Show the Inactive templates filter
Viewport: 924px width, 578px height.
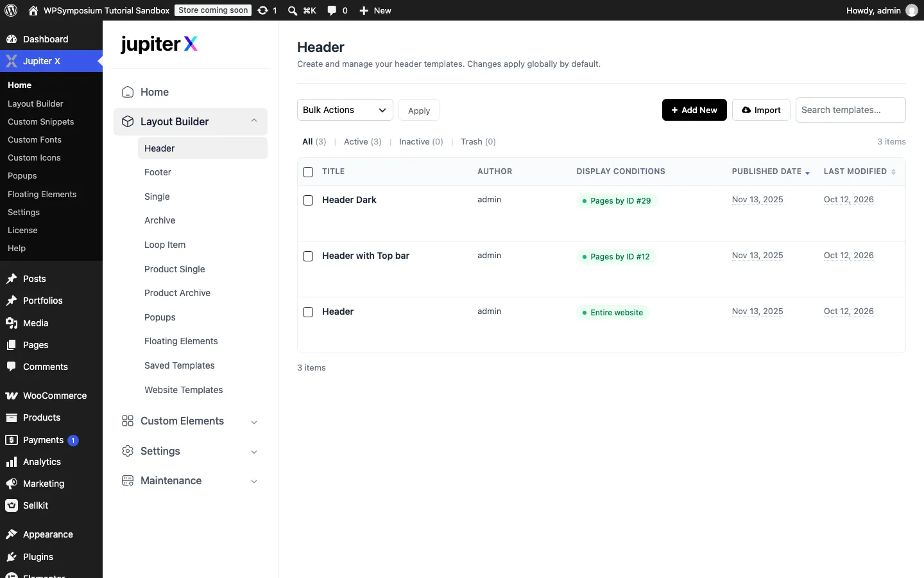421,141
